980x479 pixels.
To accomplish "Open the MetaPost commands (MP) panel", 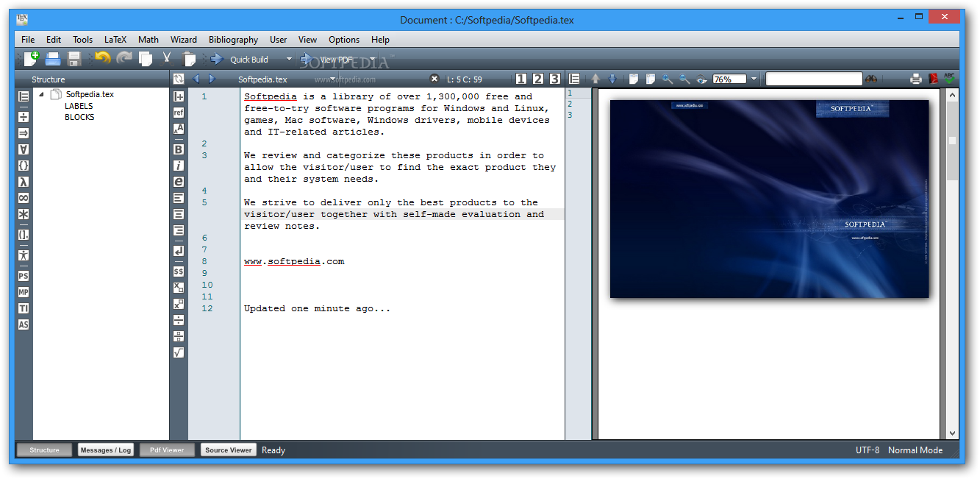I will click(24, 292).
